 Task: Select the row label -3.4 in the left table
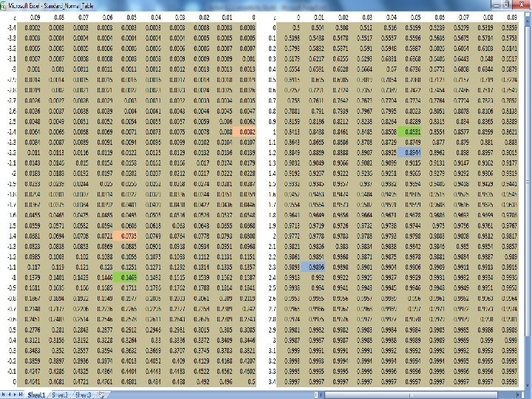(x=12, y=28)
